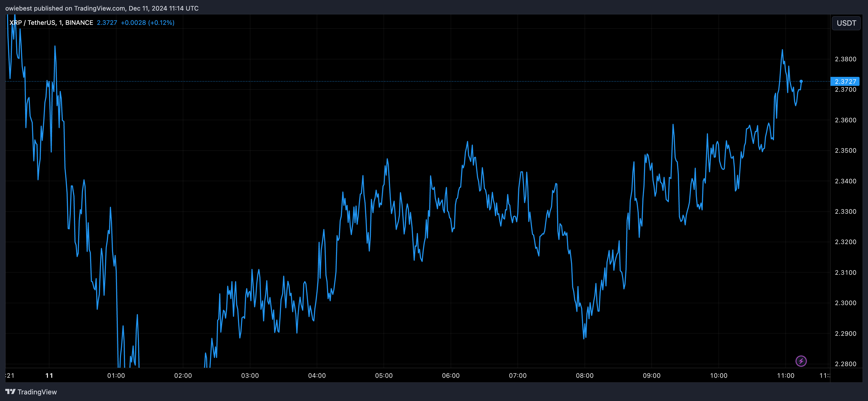Viewport: 868px width, 401px height.
Task: Click the 08:00 time axis label
Action: pos(584,375)
